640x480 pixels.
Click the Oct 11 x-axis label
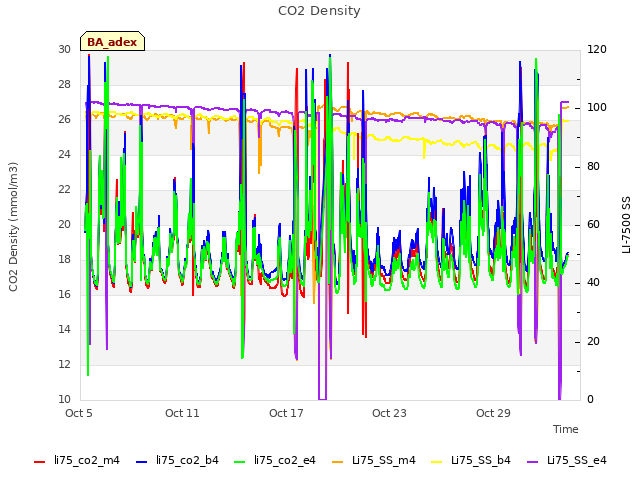click(x=182, y=413)
